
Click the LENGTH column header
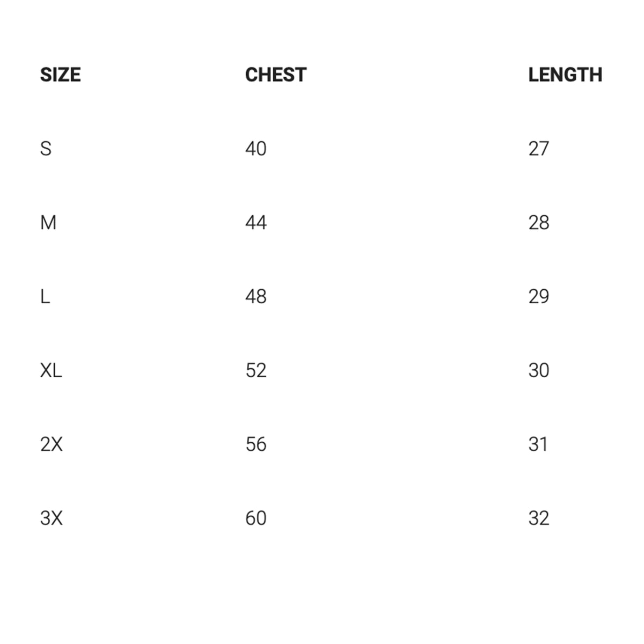coord(565,75)
